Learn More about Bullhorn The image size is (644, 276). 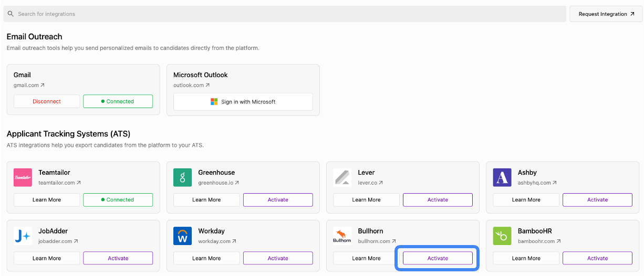point(366,258)
